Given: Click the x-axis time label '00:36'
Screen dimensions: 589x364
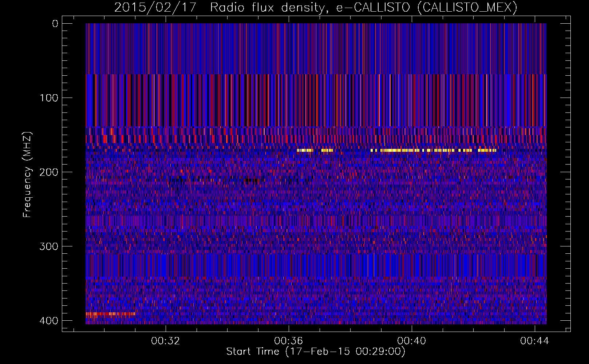Looking at the screenshot, I should point(289,341).
